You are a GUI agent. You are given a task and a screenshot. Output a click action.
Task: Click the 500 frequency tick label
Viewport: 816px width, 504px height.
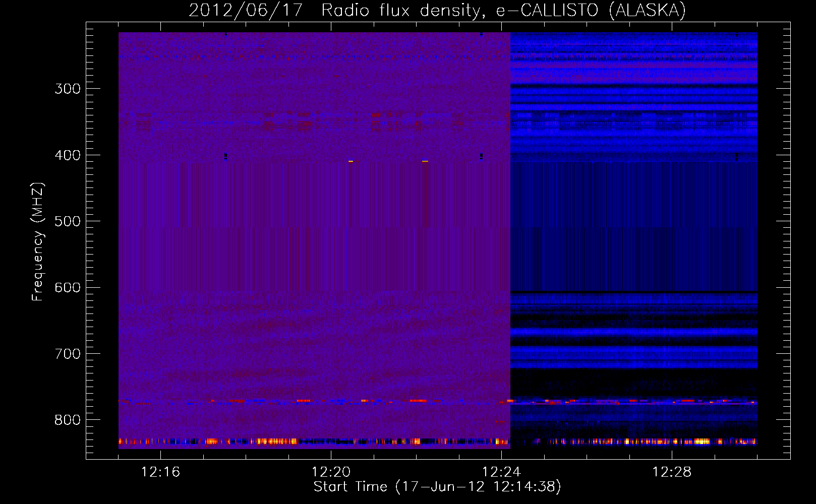coord(68,221)
